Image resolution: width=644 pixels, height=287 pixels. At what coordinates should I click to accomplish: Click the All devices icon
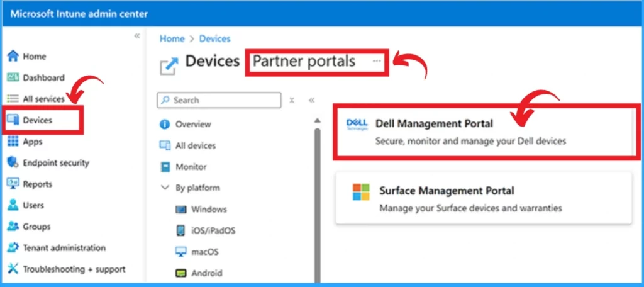[x=165, y=145]
